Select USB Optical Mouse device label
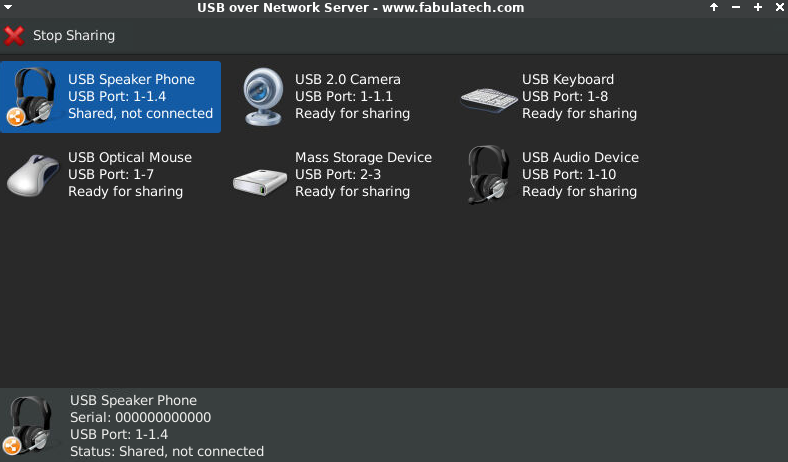Image resolution: width=788 pixels, height=462 pixels. point(130,158)
